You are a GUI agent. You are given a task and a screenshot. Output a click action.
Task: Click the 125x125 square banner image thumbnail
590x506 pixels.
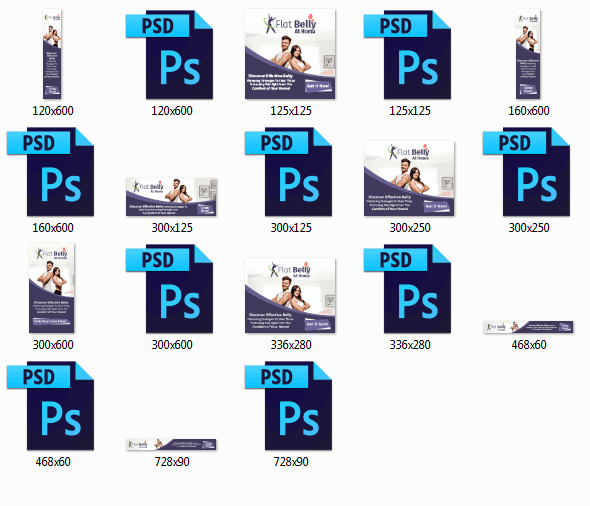[290, 55]
